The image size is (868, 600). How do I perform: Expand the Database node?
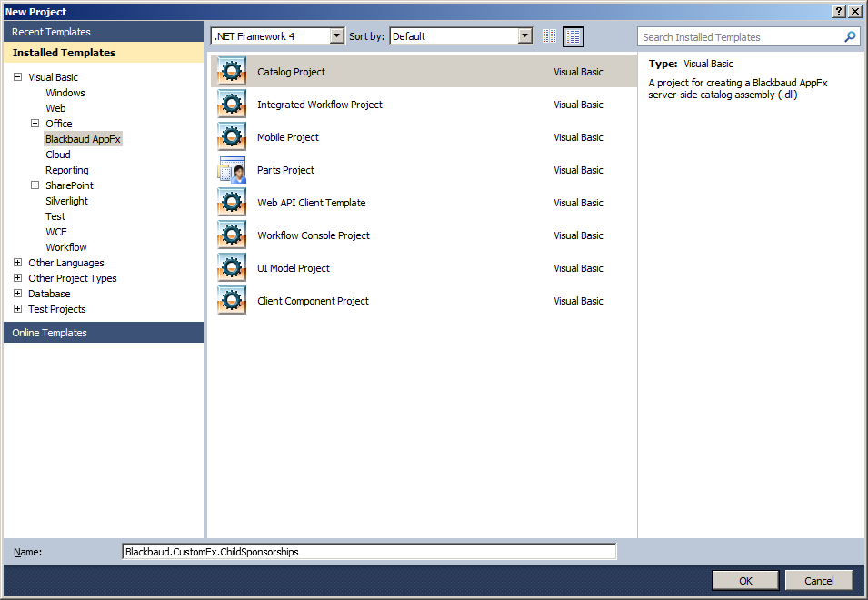tap(17, 294)
